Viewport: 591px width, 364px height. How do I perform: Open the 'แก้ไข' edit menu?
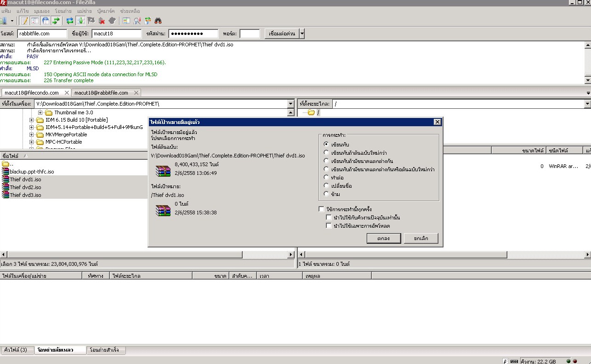(23, 11)
